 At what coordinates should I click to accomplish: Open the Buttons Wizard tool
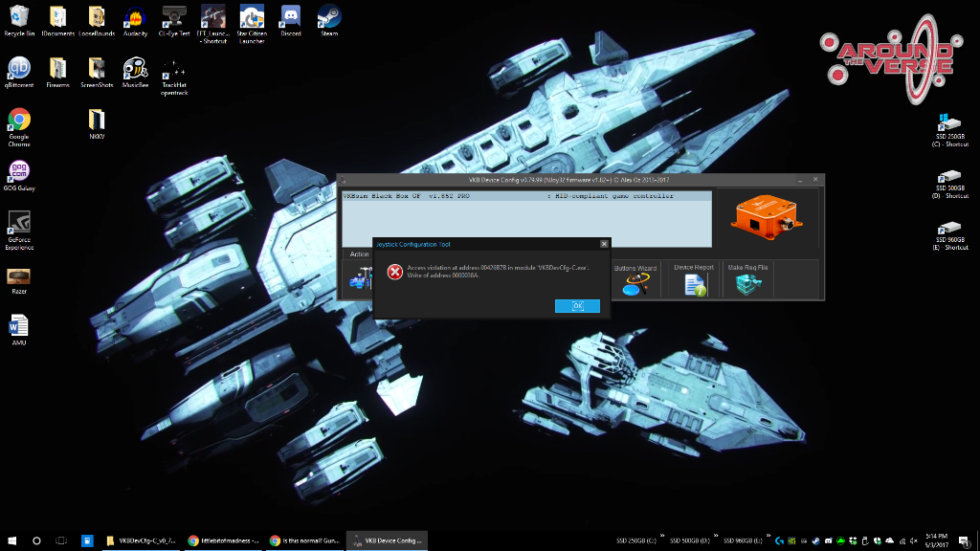[636, 280]
